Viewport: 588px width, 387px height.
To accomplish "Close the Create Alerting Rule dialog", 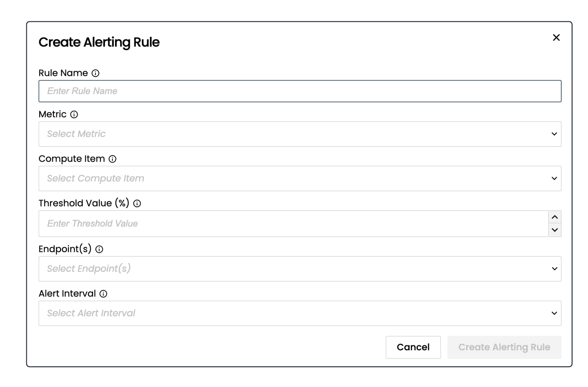I will [556, 38].
